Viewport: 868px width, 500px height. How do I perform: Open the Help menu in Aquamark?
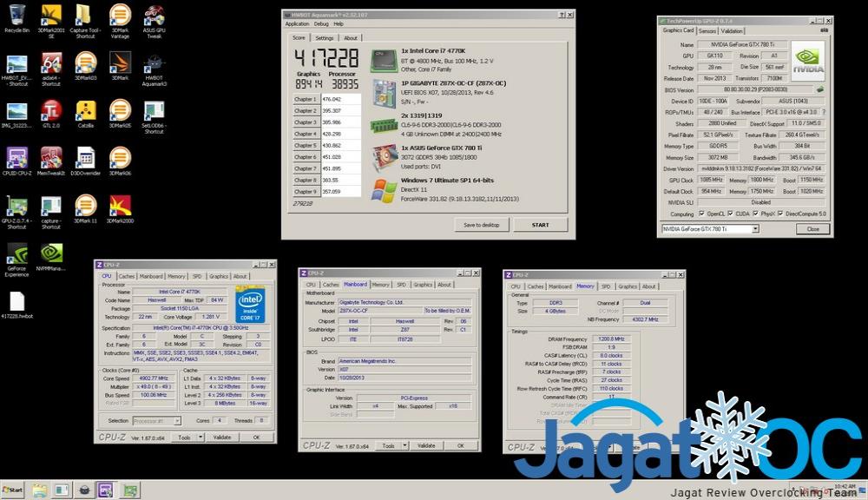click(x=339, y=23)
